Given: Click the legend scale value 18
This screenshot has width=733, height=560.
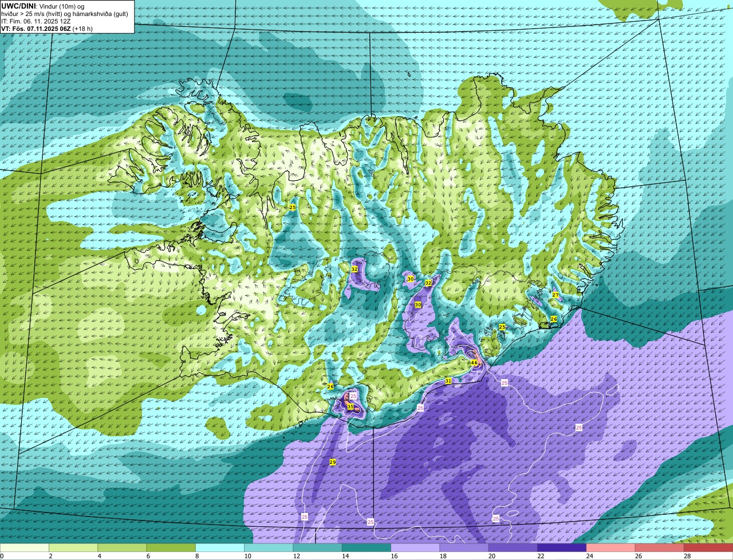Looking at the screenshot, I should coord(442,556).
